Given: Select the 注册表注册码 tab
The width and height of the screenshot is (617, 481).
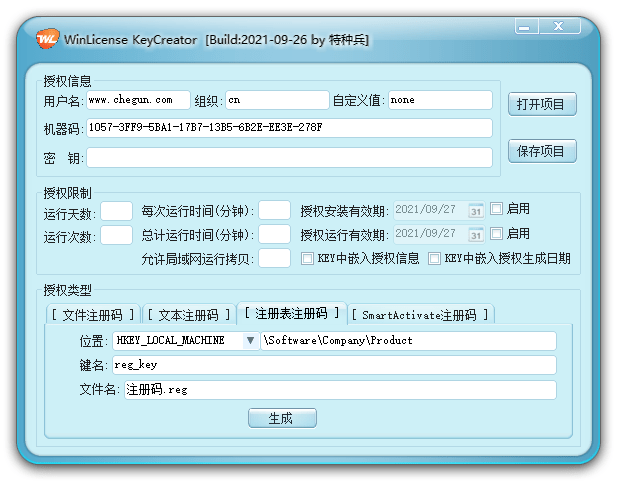Looking at the screenshot, I should (292, 313).
